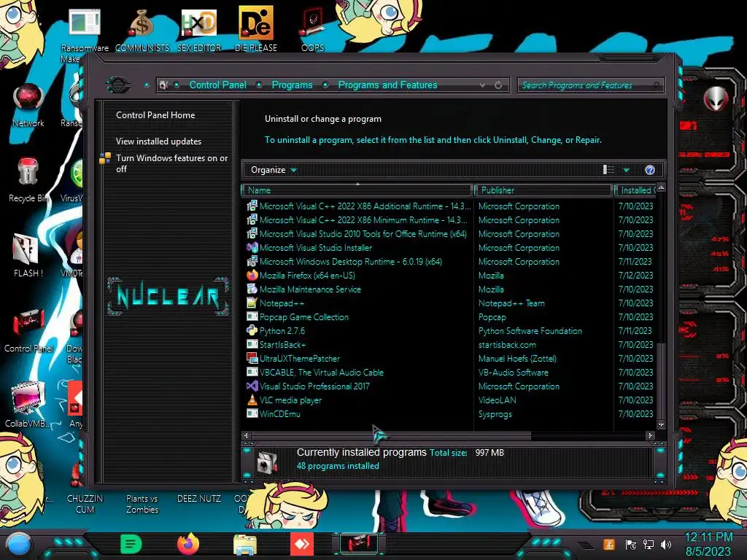Change the view layout icon

tap(609, 170)
